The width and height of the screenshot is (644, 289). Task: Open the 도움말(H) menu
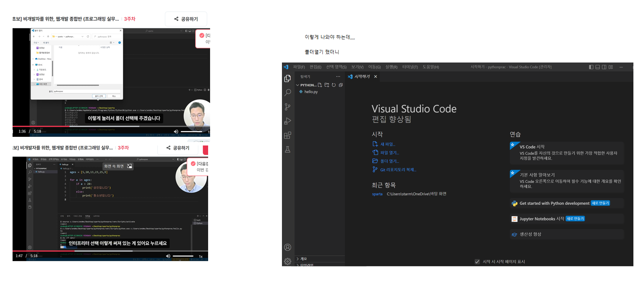(431, 67)
